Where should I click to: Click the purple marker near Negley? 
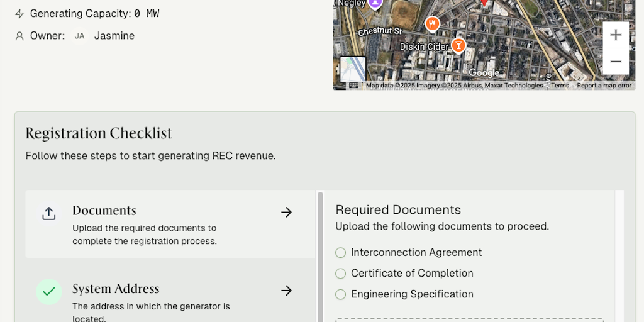coord(375,3)
